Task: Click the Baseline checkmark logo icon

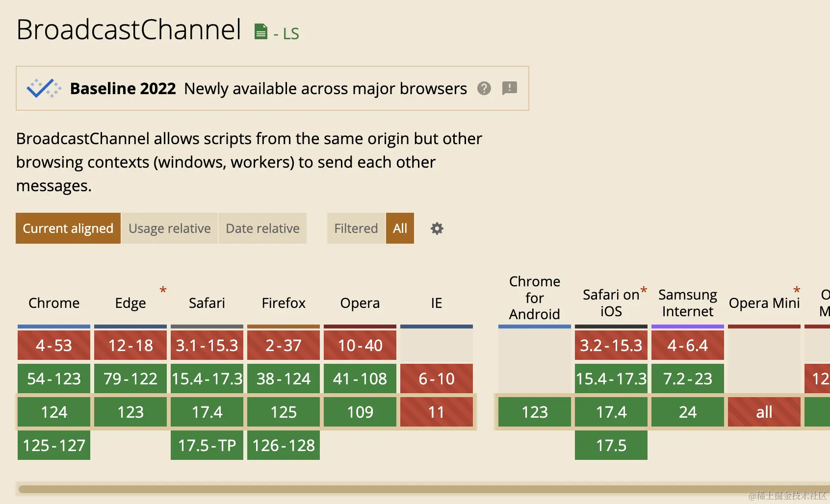Action: [44, 88]
